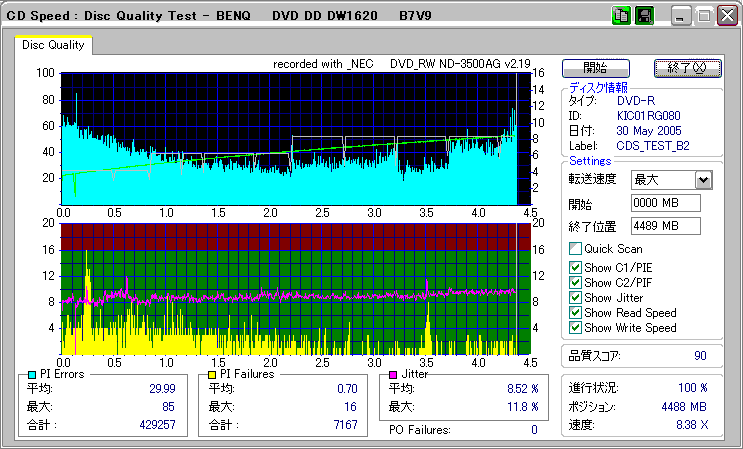Toggle the Show Jitter checkbox

coord(575,298)
